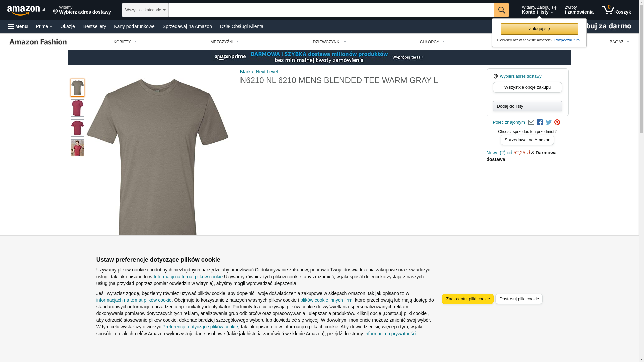Expand Konto i listy account menu
This screenshot has height=362, width=644.
click(539, 10)
